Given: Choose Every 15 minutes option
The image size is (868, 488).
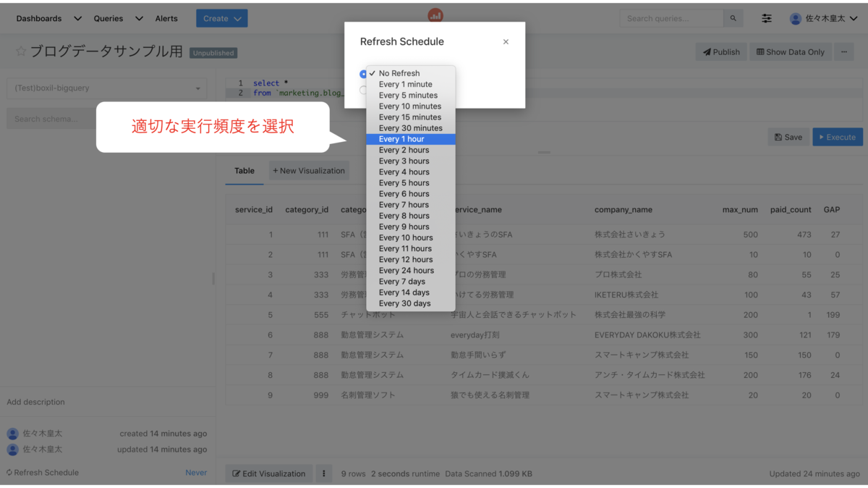Looking at the screenshot, I should point(411,117).
